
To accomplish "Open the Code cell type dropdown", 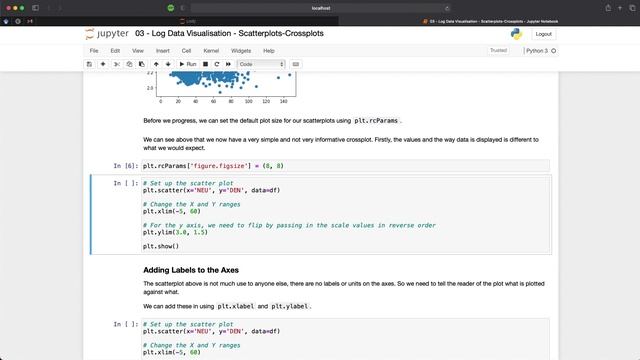I will (261, 64).
